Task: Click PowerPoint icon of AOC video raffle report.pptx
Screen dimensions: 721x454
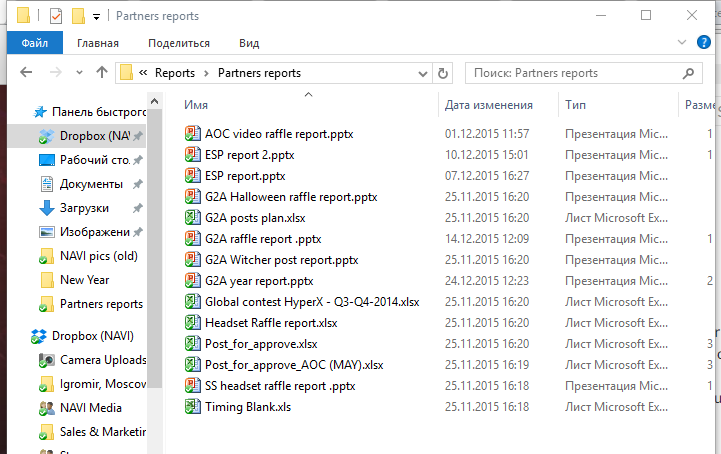Action: click(x=193, y=133)
